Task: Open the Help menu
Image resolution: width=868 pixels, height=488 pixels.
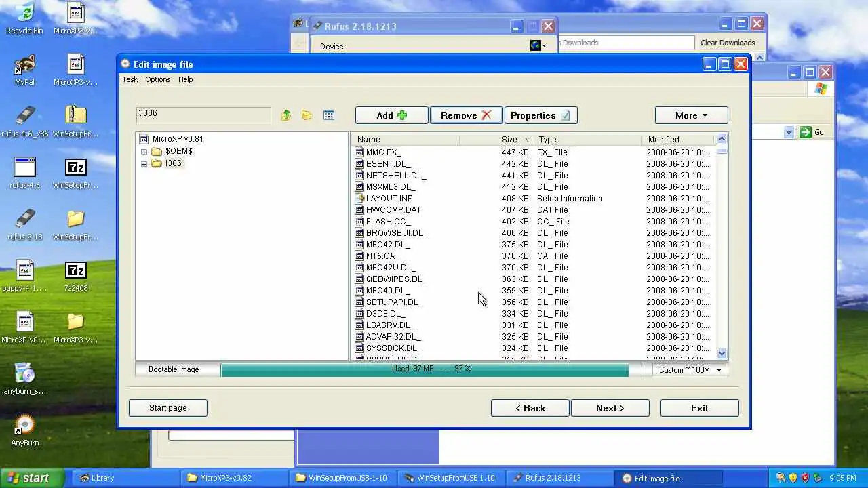Action: (x=186, y=79)
